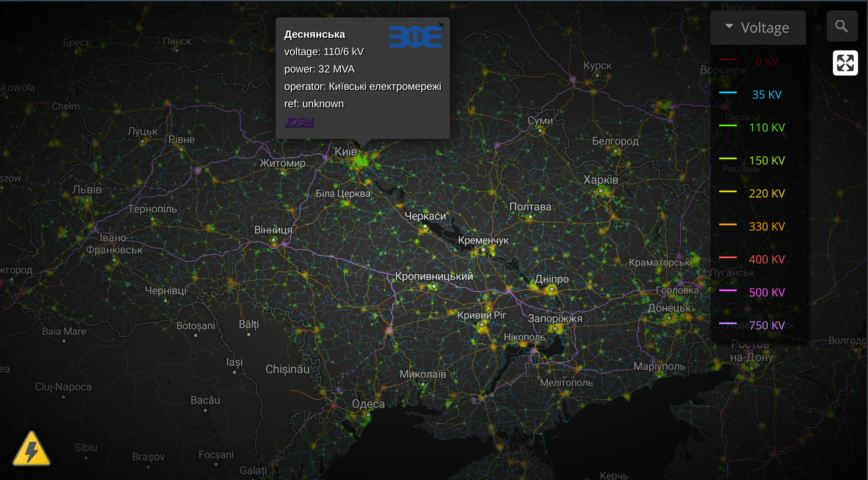This screenshot has width=868, height=480.
Task: Toggle the 0 KV voltage layer
Action: point(766,62)
